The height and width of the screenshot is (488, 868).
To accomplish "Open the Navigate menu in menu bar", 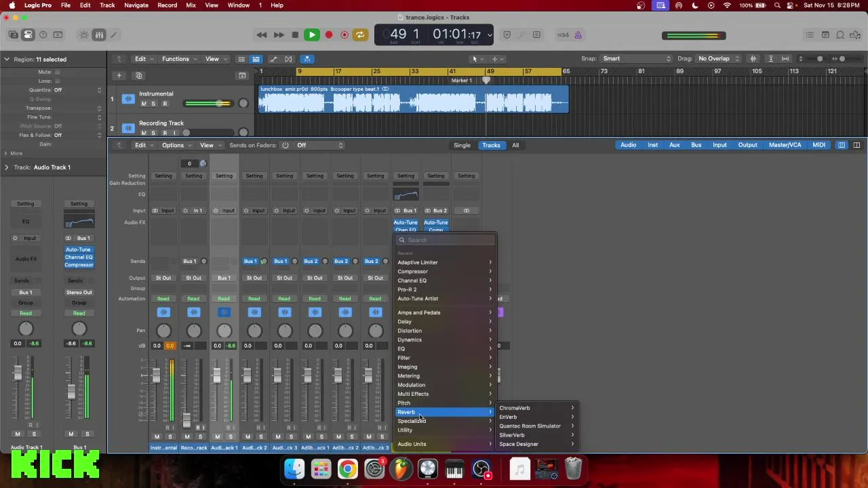I will click(x=136, y=5).
